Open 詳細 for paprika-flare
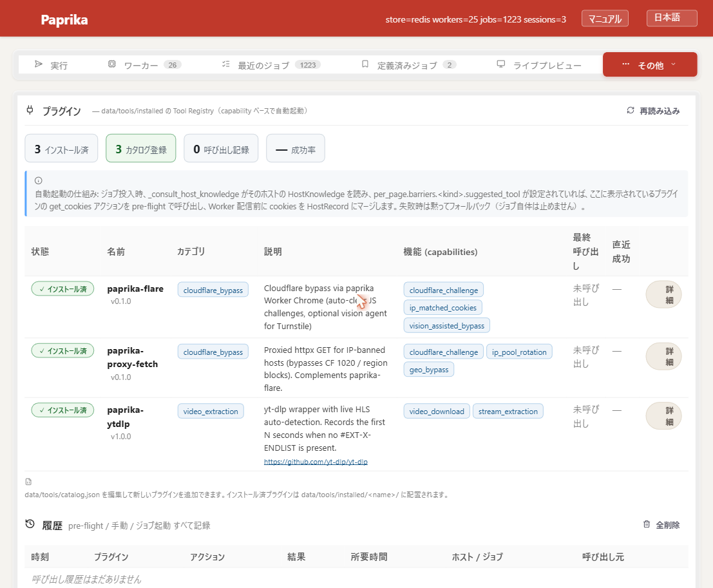 click(663, 295)
